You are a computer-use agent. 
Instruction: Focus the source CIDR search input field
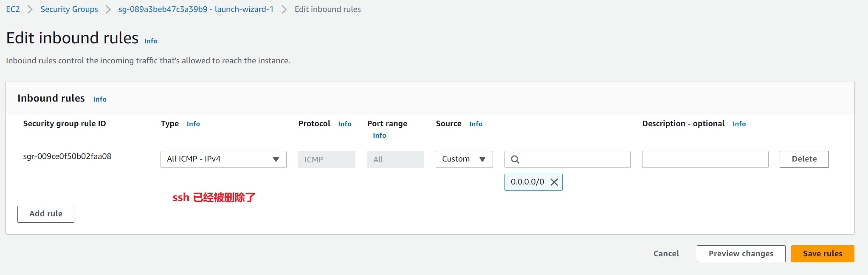coord(573,159)
